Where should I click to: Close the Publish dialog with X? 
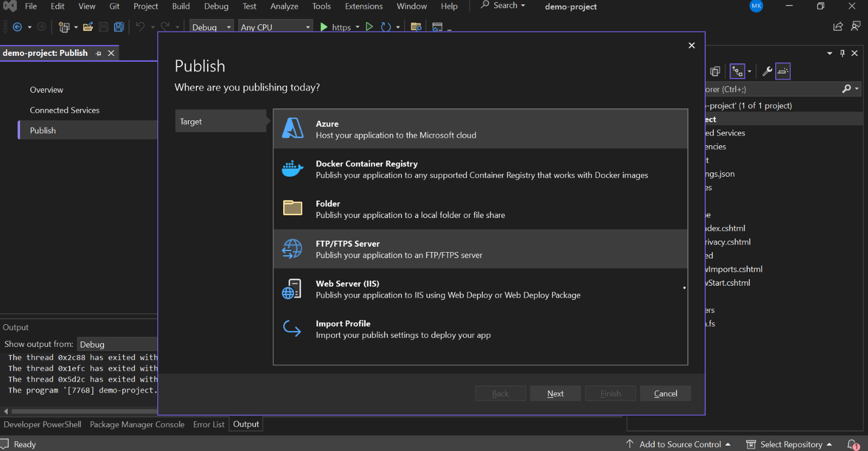(x=692, y=46)
